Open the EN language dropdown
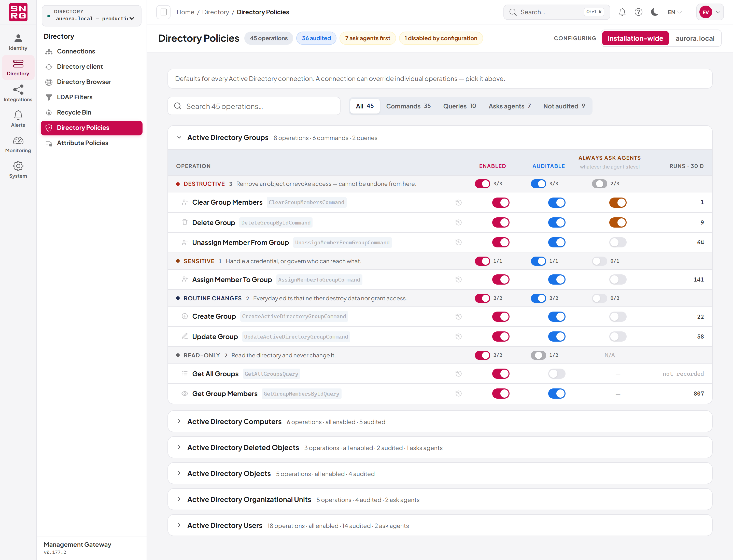 click(x=674, y=12)
